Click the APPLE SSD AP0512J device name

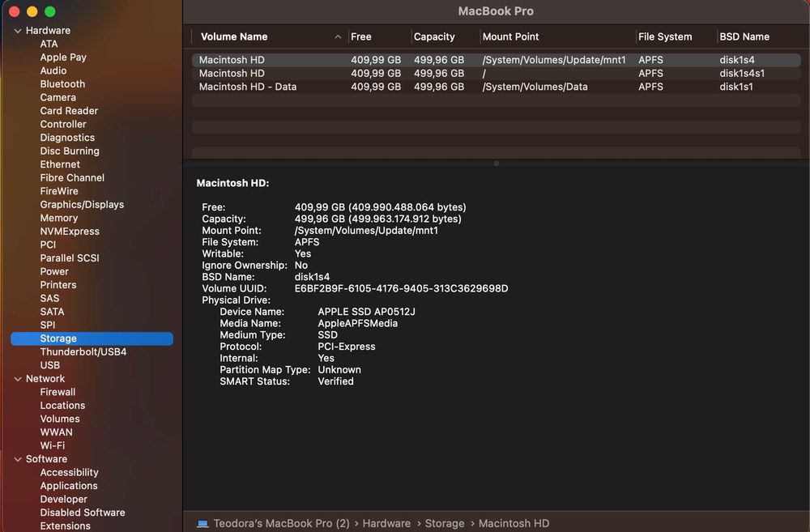366,312
